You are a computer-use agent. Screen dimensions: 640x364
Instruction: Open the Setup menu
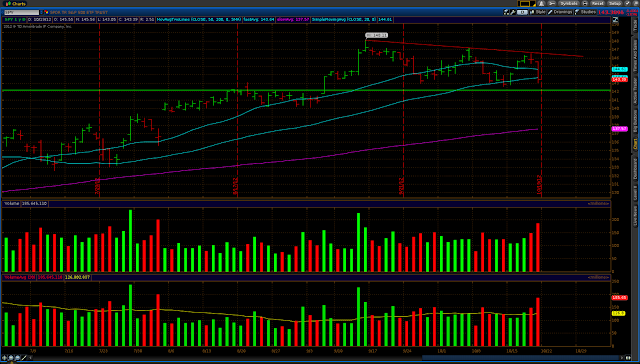click(615, 3)
